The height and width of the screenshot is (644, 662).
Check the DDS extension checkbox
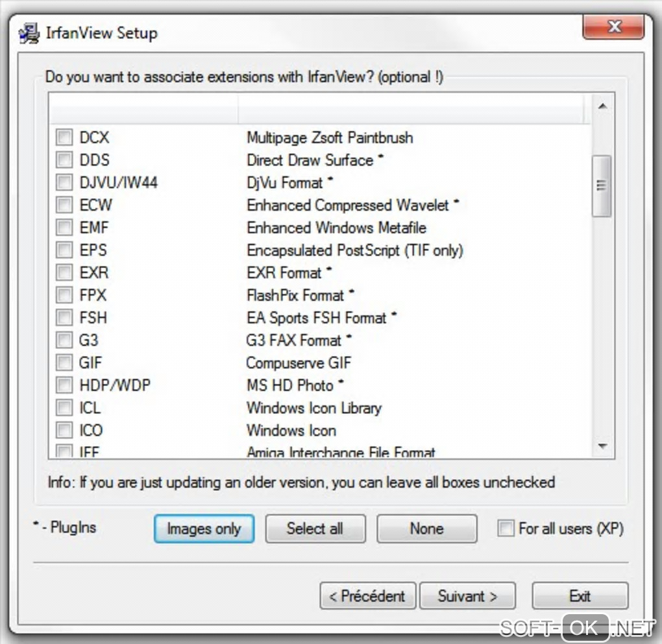click(x=64, y=160)
